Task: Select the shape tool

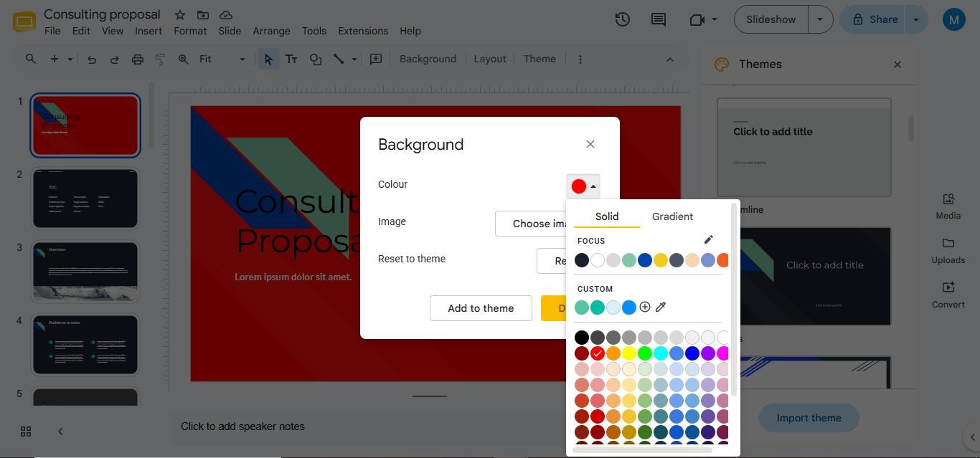Action: tap(315, 59)
